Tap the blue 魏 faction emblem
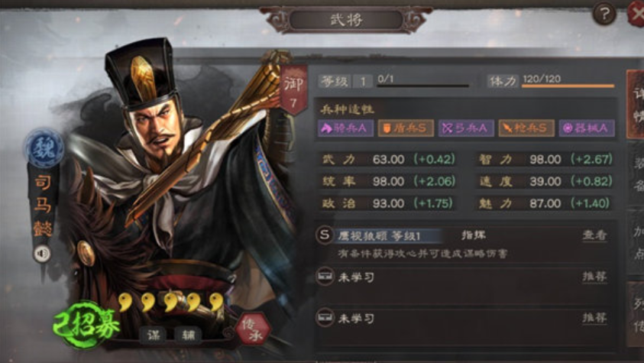The image size is (644, 363). (x=44, y=148)
